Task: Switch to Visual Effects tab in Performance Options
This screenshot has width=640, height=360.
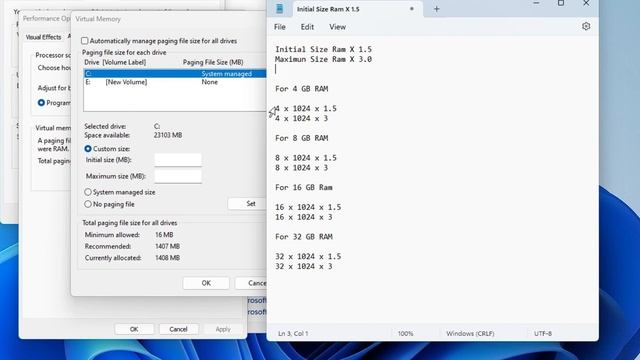Action: (43, 37)
